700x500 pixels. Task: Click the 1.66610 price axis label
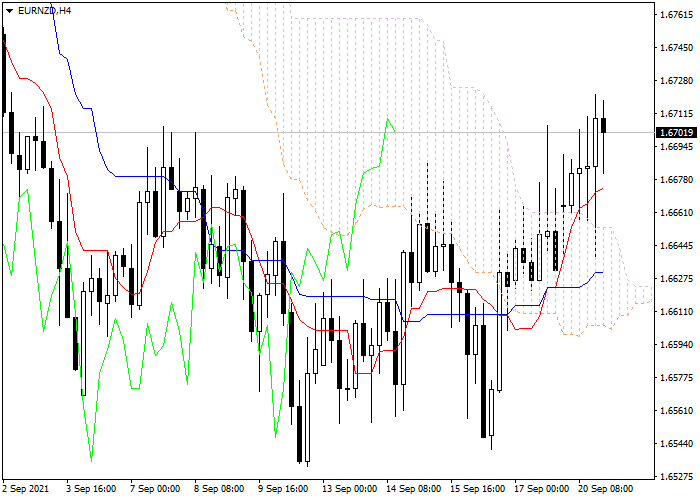pos(676,212)
